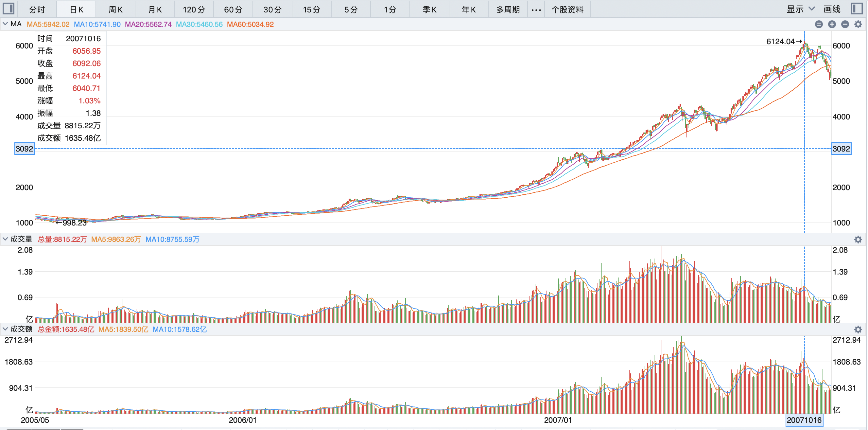The image size is (868, 430).
Task: Toggle the right sidebar panel icon
Action: pyautogui.click(x=857, y=9)
